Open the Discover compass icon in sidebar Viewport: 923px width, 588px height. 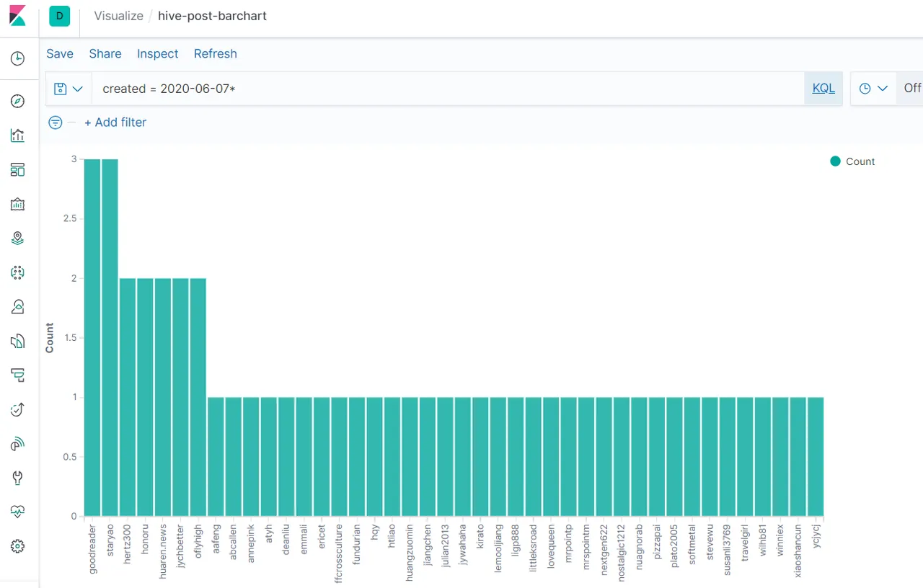(18, 101)
